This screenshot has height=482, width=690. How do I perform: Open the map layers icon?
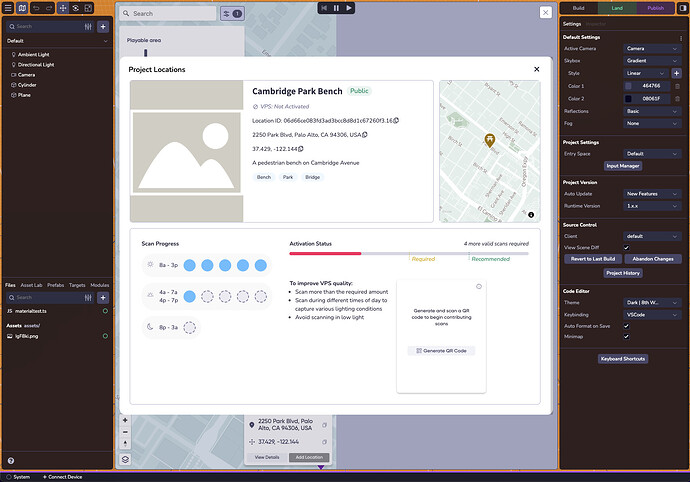125,459
